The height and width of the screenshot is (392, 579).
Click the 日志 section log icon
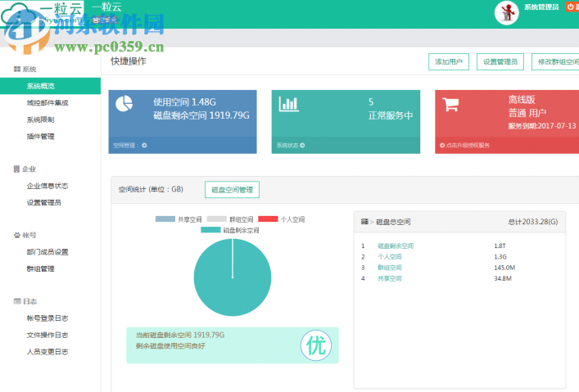coord(17,301)
